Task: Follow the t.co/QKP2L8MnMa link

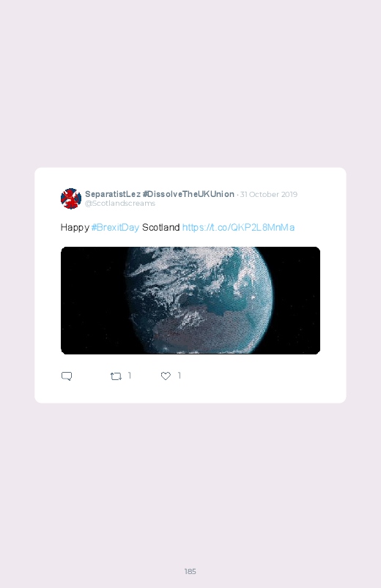Action: pyautogui.click(x=238, y=227)
